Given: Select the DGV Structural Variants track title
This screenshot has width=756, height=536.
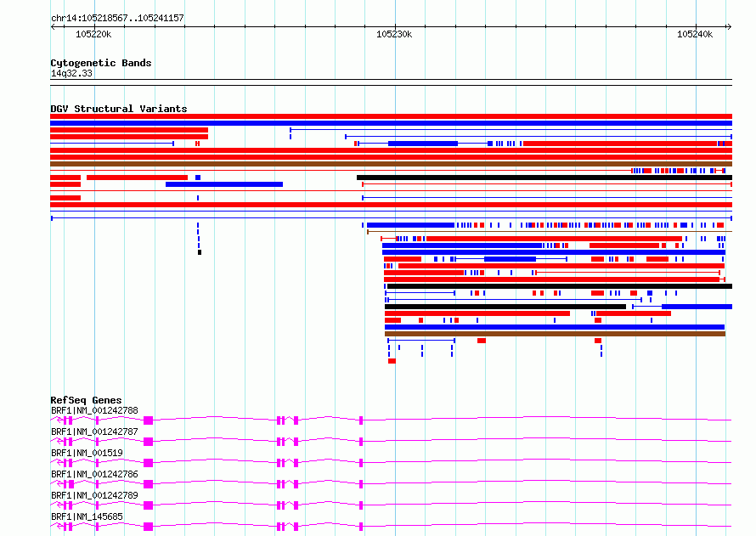Looking at the screenshot, I should (119, 109).
